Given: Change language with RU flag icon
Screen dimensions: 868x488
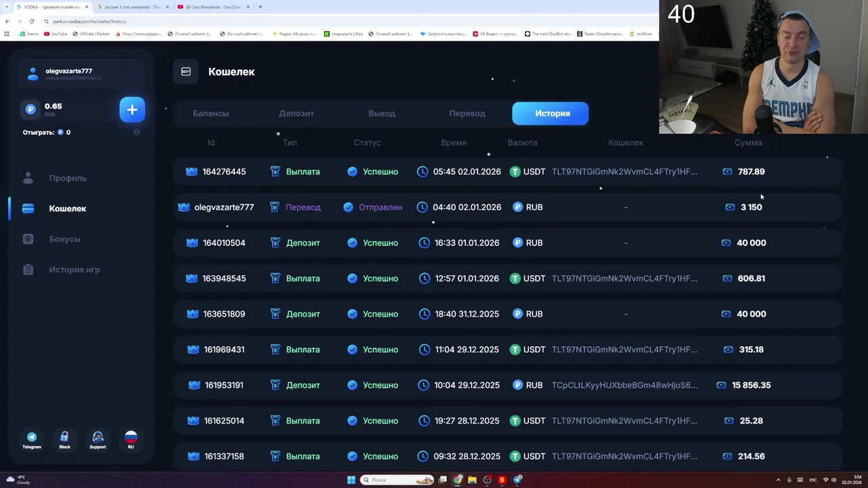Looking at the screenshot, I should (x=131, y=440).
